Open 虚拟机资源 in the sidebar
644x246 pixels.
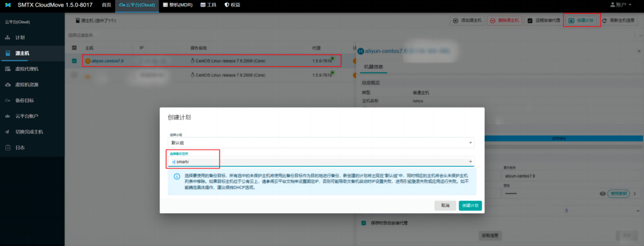click(32, 85)
